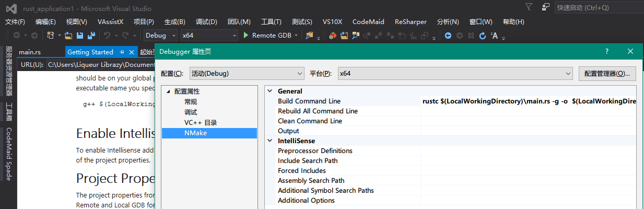This screenshot has height=209, width=644.
Task: Click the Refresh icon in browser toolbar
Action: click(482, 36)
